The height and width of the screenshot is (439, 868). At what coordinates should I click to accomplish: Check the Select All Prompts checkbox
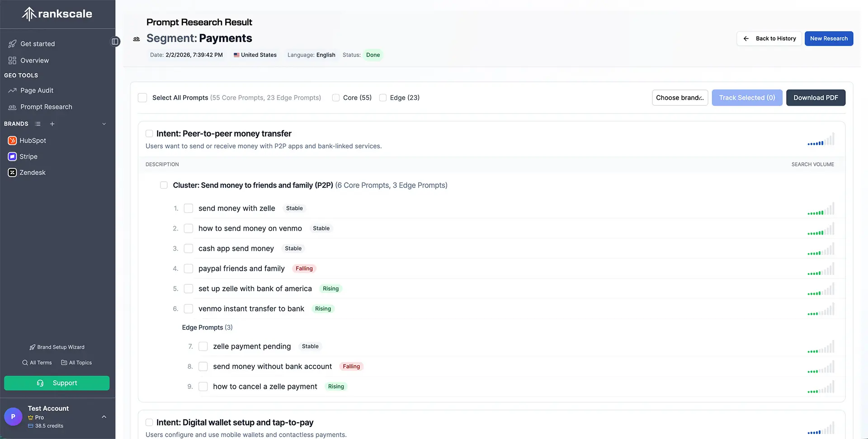click(x=142, y=98)
